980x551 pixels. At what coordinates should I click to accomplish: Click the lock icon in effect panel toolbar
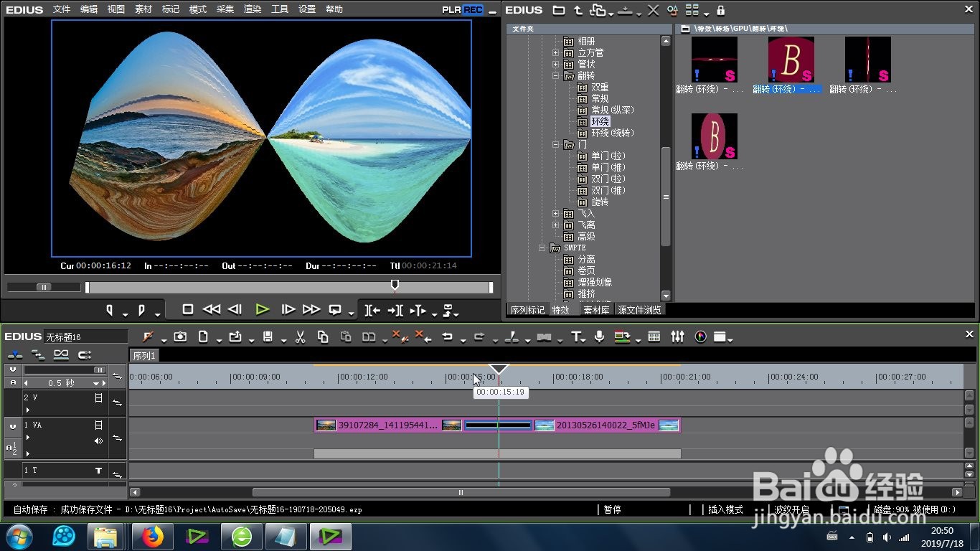click(x=721, y=10)
